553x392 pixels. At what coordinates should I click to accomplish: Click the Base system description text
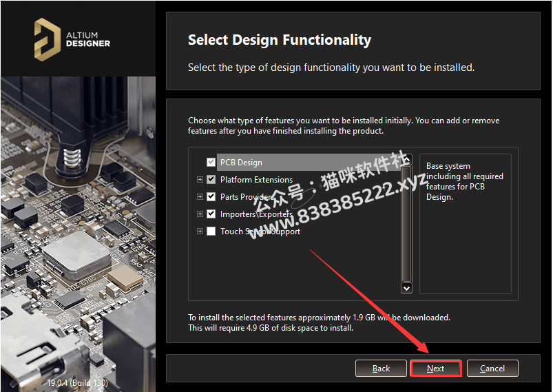pyautogui.click(x=464, y=181)
